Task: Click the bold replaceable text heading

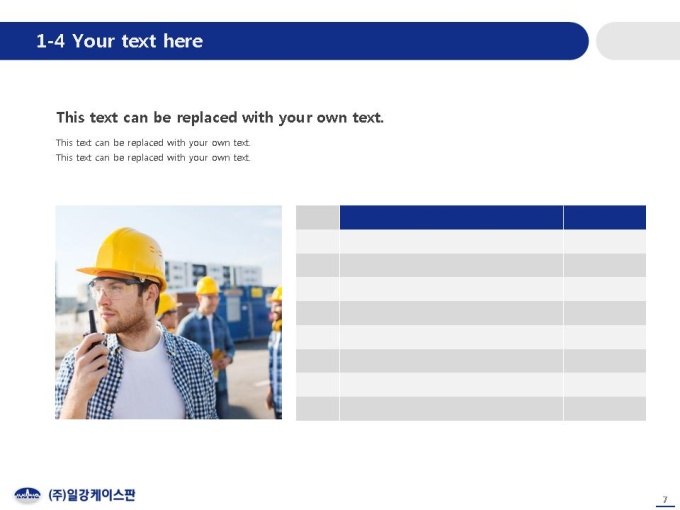Action: click(x=220, y=118)
